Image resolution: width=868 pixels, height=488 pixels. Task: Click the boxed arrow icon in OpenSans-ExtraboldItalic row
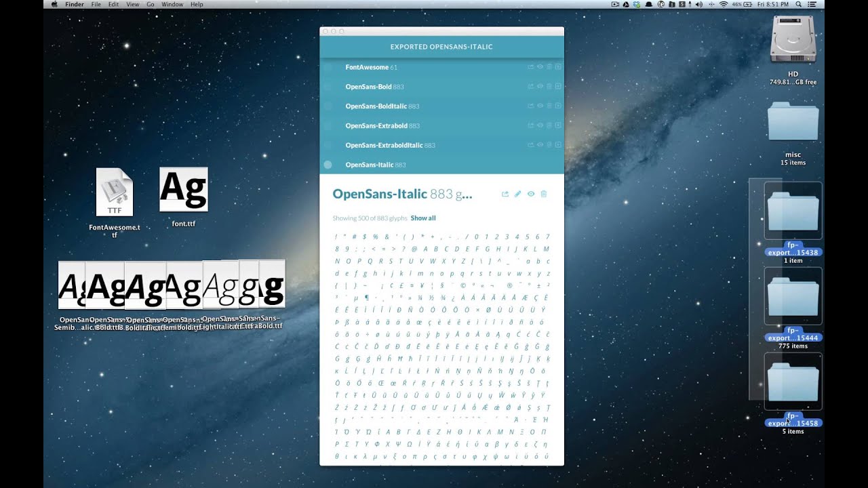tap(558, 145)
